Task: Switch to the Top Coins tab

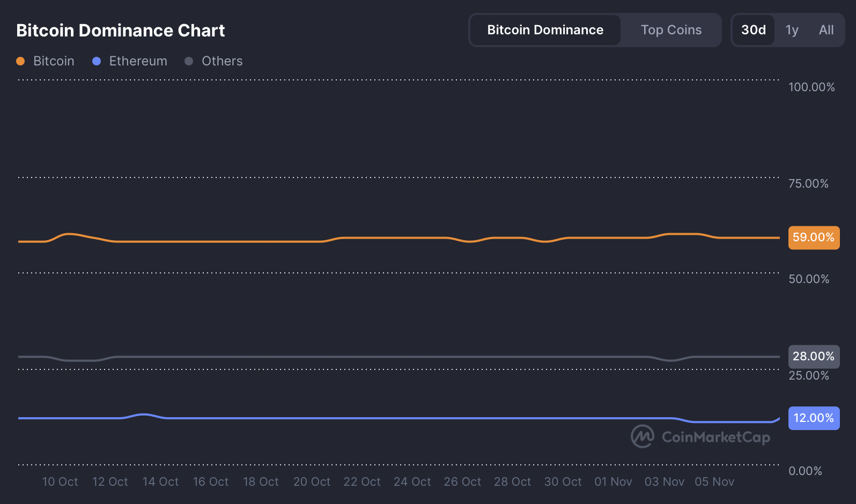Action: pos(671,30)
